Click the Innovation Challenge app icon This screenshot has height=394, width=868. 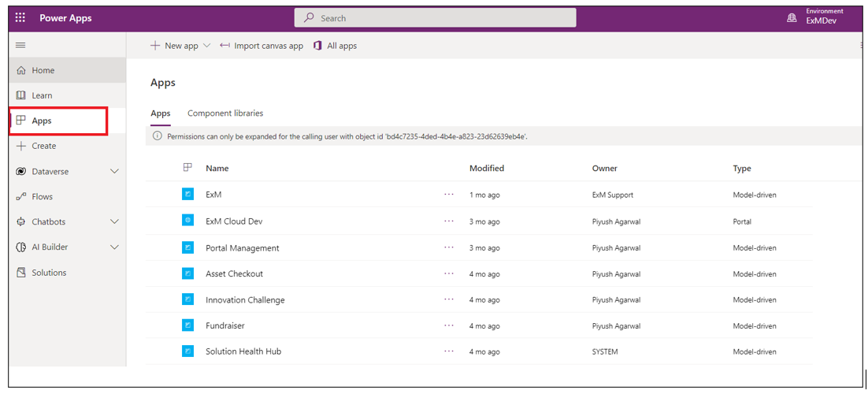click(188, 299)
